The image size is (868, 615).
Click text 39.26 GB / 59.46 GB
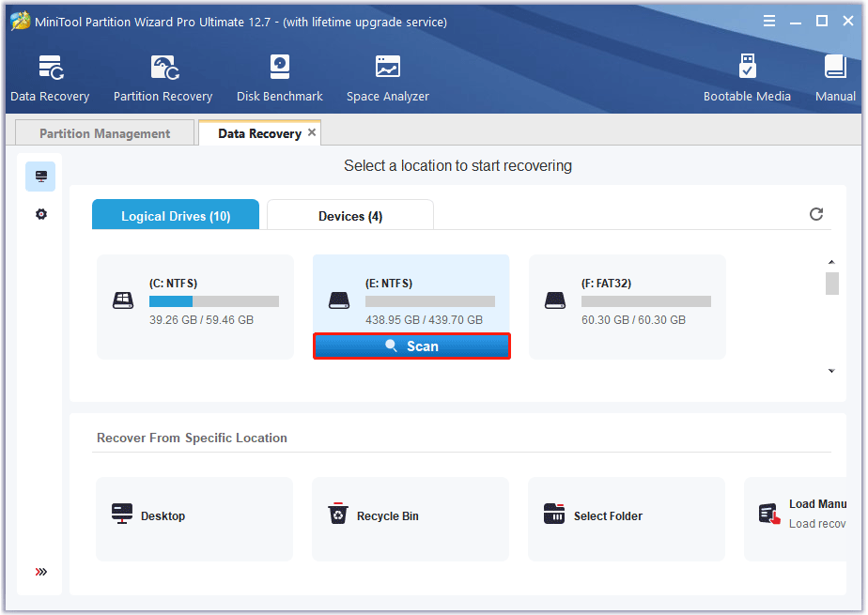pyautogui.click(x=201, y=319)
